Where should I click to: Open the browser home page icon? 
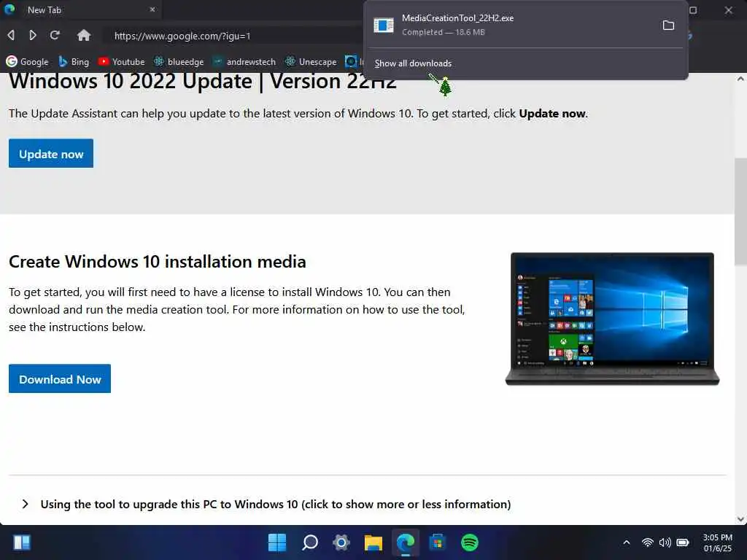(84, 35)
